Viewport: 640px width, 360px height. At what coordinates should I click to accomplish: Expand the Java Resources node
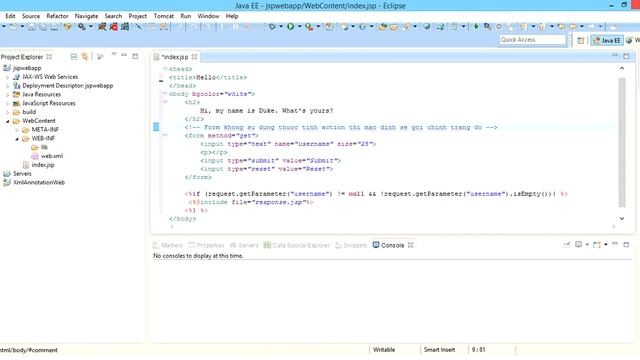click(x=7, y=95)
